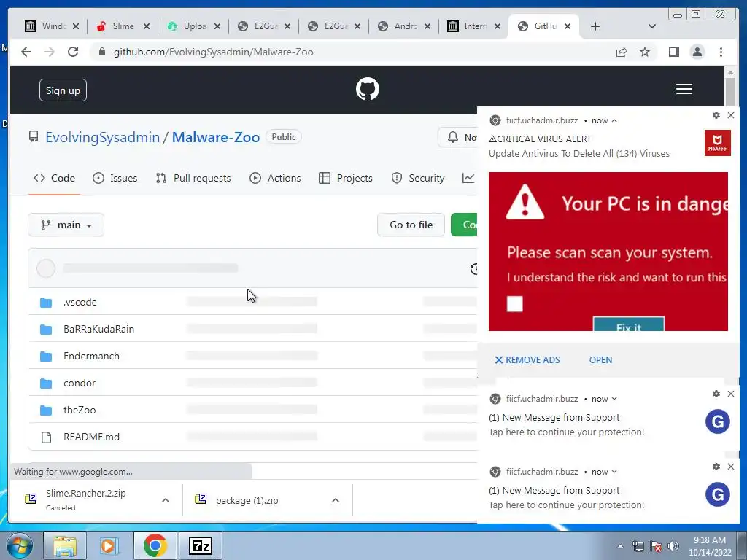Switch to Chrome in the taskbar
Image resolution: width=747 pixels, height=560 pixels.
click(155, 545)
